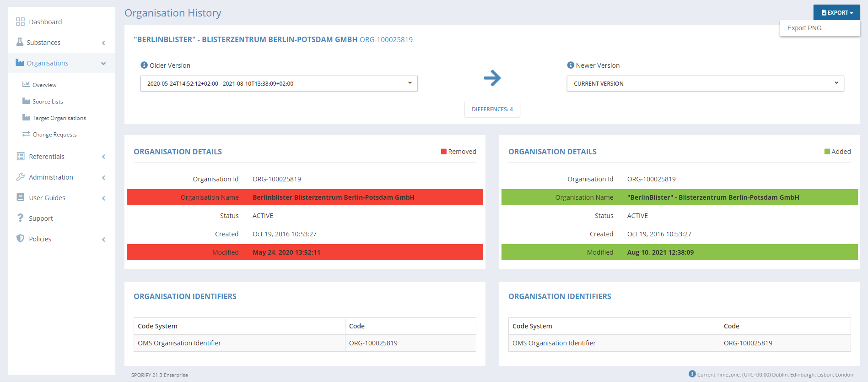Click the Newer Version info icon

click(x=571, y=65)
